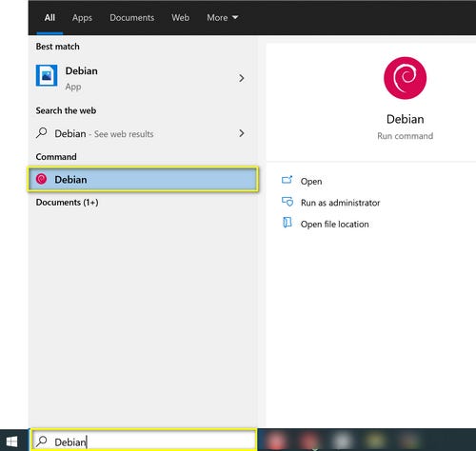Click the Run as administrator shield icon
Image resolution: width=476 pixels, height=451 pixels.
pos(288,202)
